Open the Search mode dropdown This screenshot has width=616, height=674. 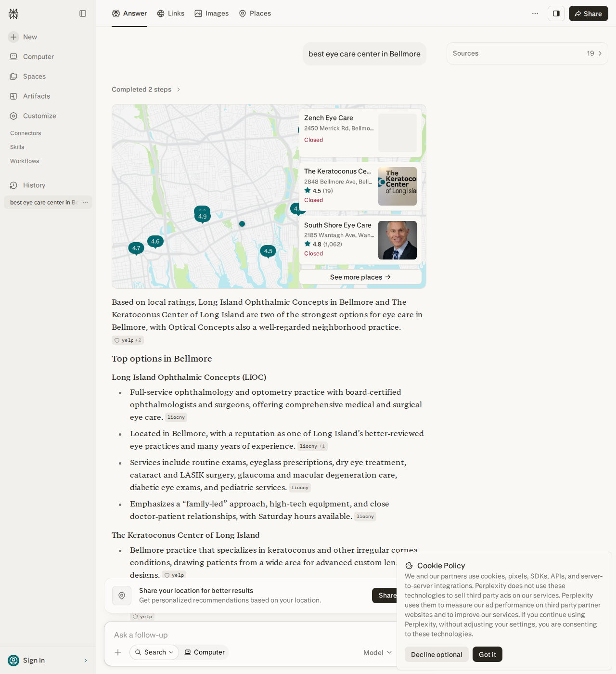point(154,652)
